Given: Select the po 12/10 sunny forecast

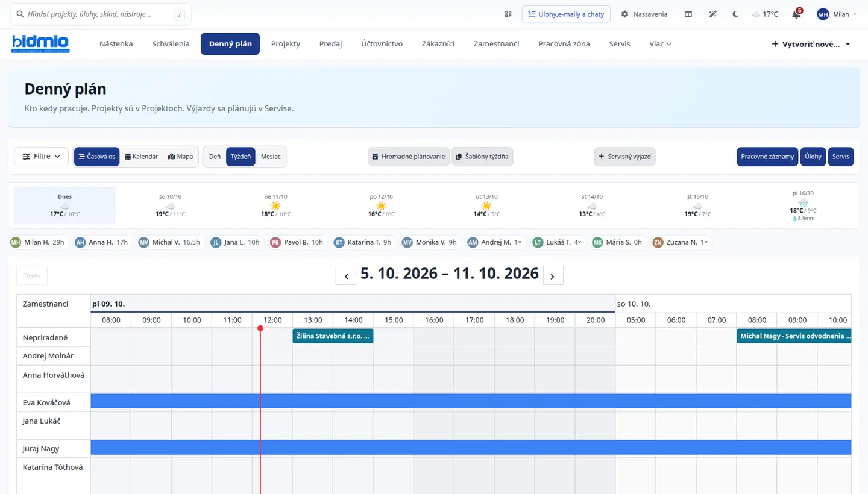Looking at the screenshot, I should tap(381, 205).
